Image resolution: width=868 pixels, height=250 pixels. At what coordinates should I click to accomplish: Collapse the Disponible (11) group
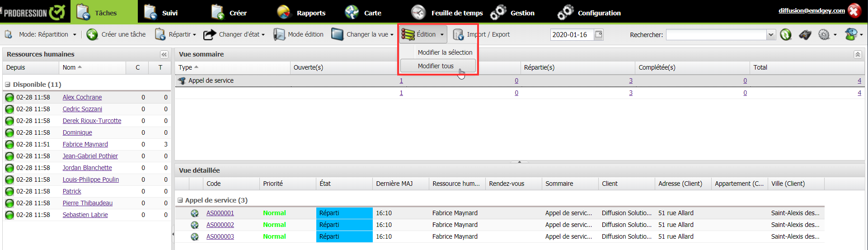(x=8, y=85)
